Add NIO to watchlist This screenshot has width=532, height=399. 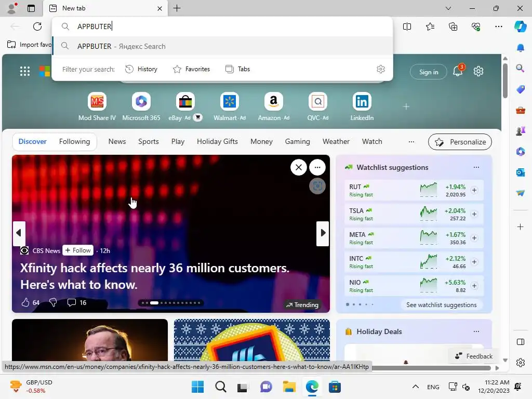(474, 286)
